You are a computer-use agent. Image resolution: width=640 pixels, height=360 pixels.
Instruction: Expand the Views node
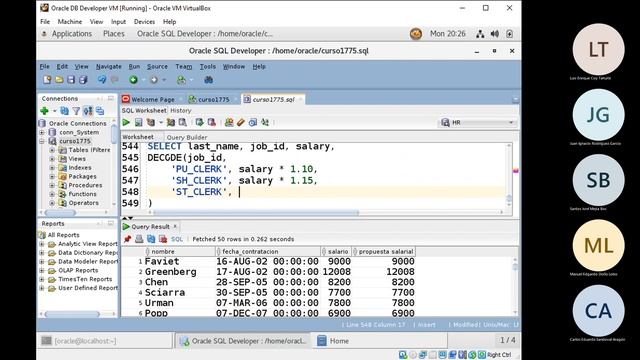(x=52, y=159)
